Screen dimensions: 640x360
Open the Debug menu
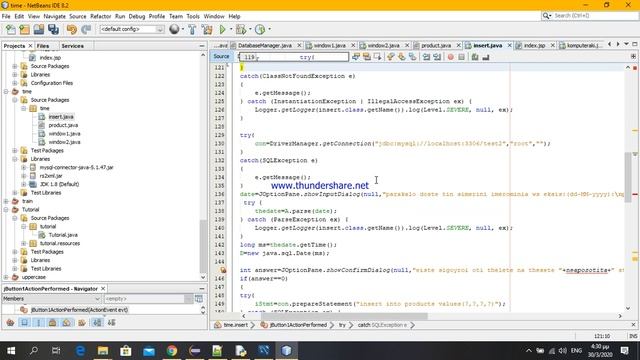(137, 16)
